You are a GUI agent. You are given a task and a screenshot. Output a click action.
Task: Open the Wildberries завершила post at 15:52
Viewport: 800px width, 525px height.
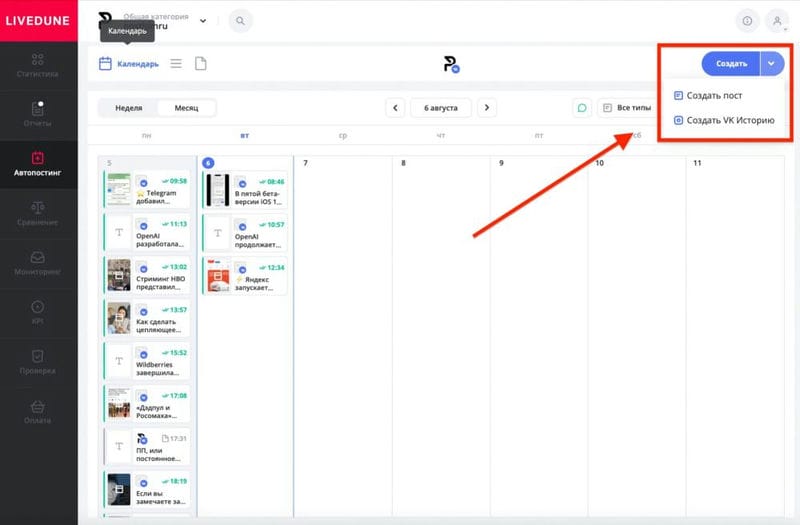147,361
